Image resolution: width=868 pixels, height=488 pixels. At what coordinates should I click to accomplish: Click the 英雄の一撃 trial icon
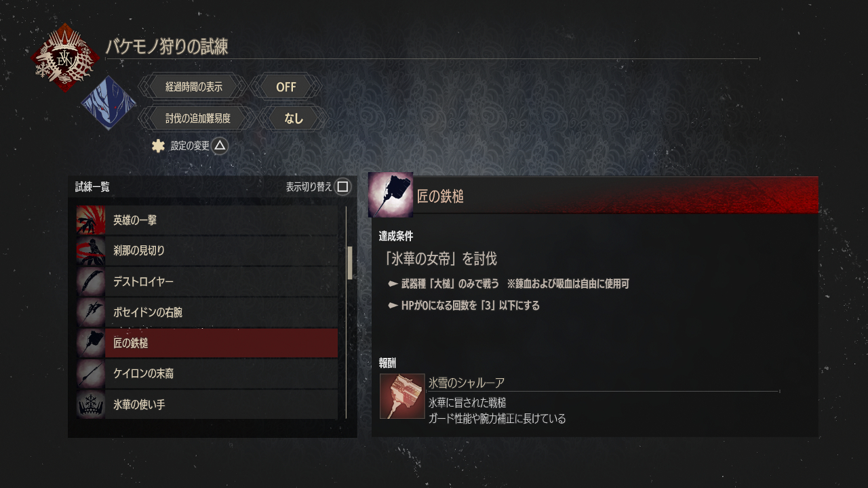(x=91, y=220)
